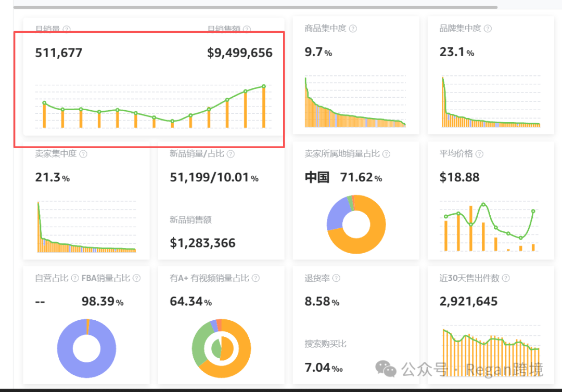Select the 9.7% product concentration value
The image size is (562, 392).
(x=318, y=53)
